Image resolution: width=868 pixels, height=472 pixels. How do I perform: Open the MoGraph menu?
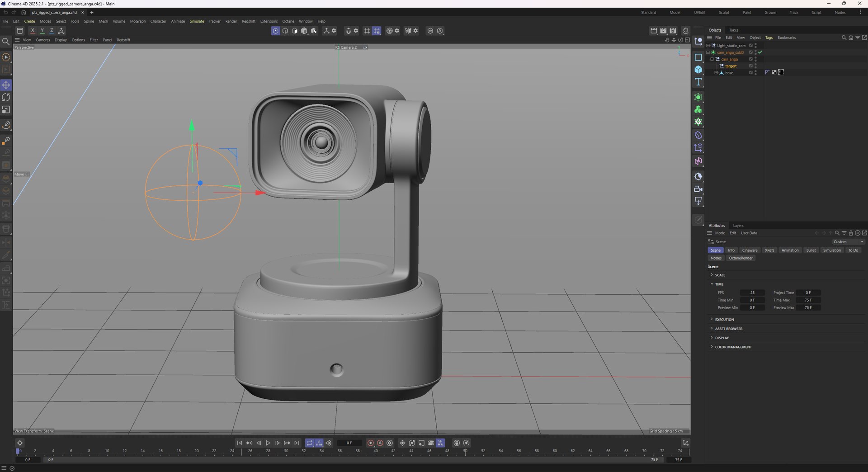click(138, 21)
